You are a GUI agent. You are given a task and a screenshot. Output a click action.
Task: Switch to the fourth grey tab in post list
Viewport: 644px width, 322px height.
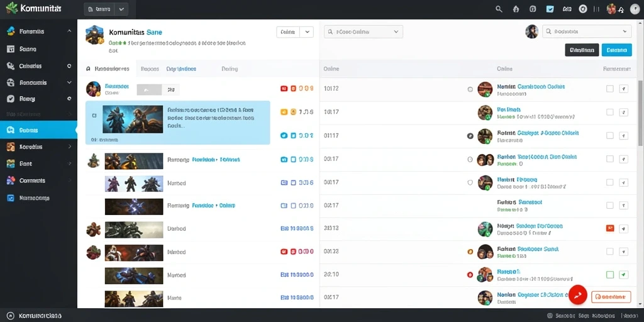(x=230, y=69)
